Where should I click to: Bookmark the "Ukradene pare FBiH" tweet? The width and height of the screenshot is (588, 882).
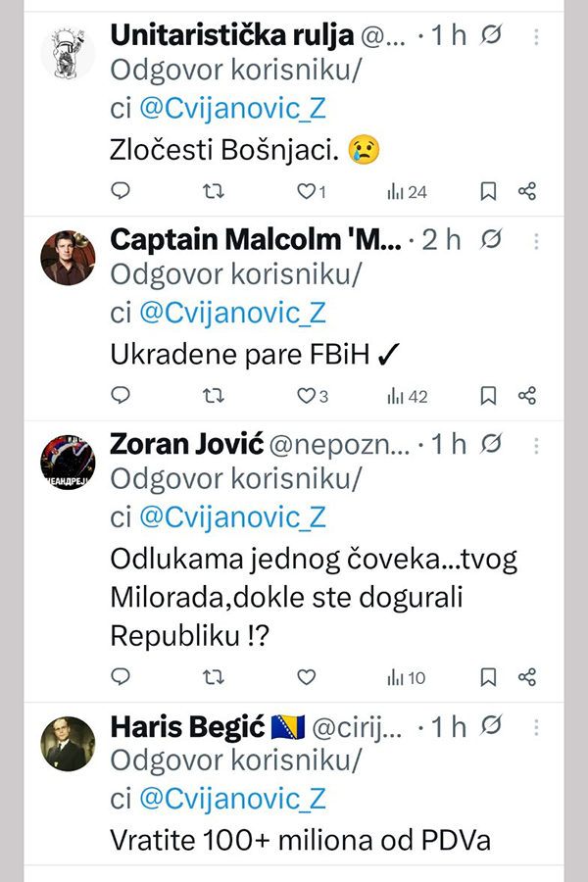(x=488, y=396)
